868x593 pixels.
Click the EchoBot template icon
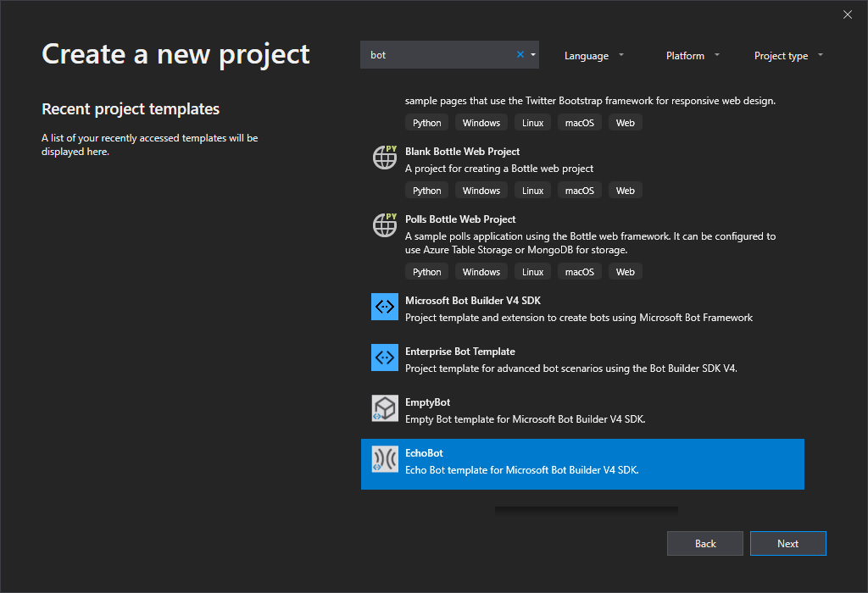click(385, 459)
